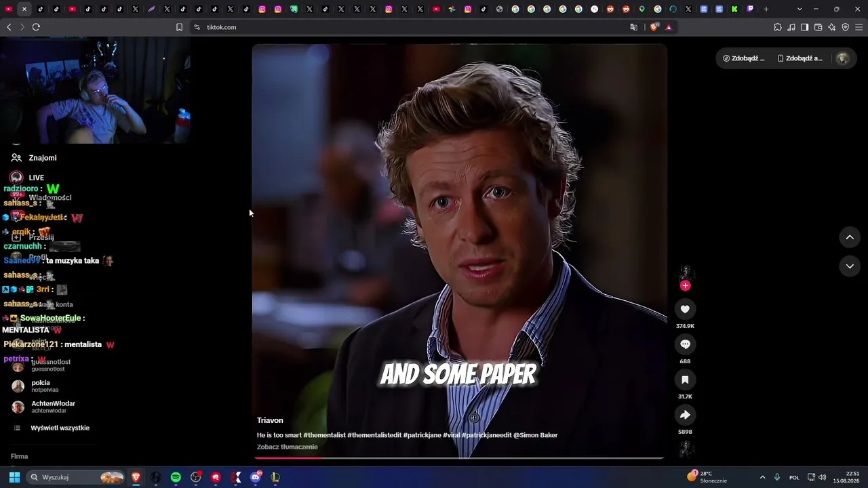Open the browser main hamburger menu
Viewport: 868px width, 488px height.
[x=859, y=27]
